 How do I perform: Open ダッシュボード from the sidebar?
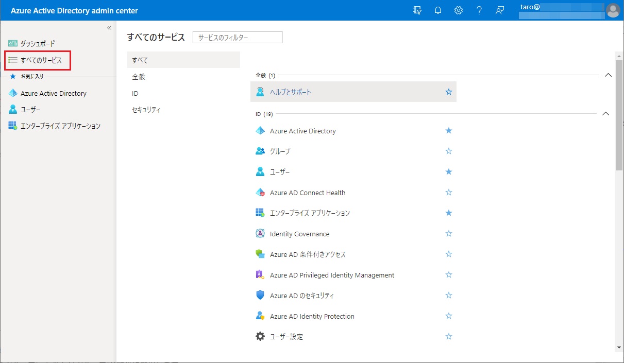pyautogui.click(x=37, y=44)
